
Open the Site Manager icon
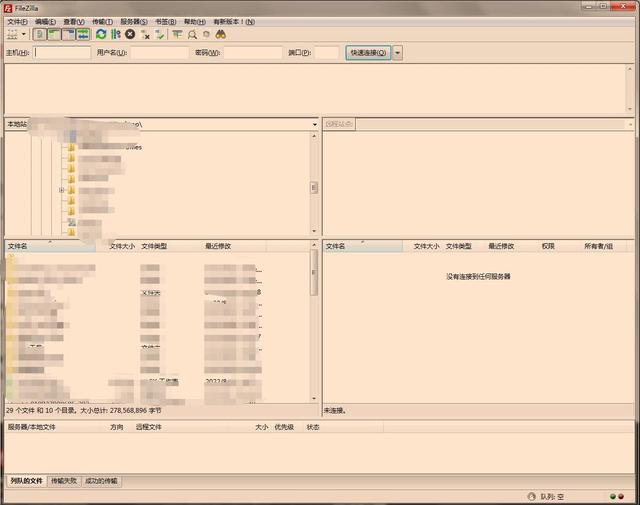(12, 34)
